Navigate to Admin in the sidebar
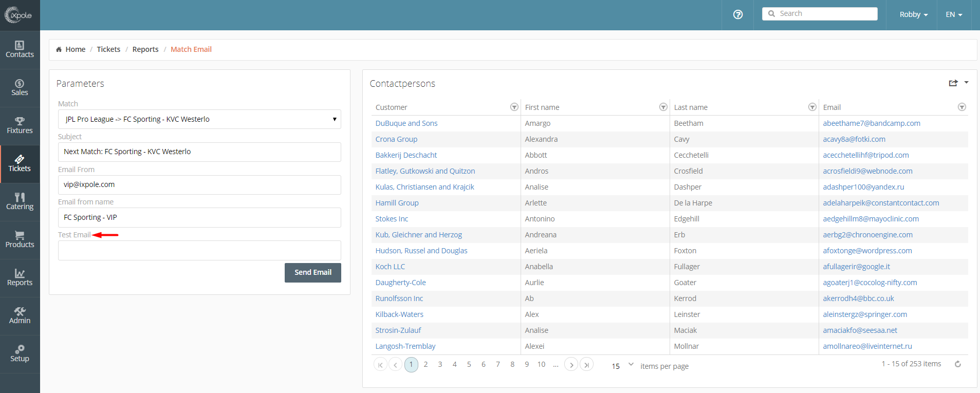Screen dimensions: 980x393 (x=20, y=316)
